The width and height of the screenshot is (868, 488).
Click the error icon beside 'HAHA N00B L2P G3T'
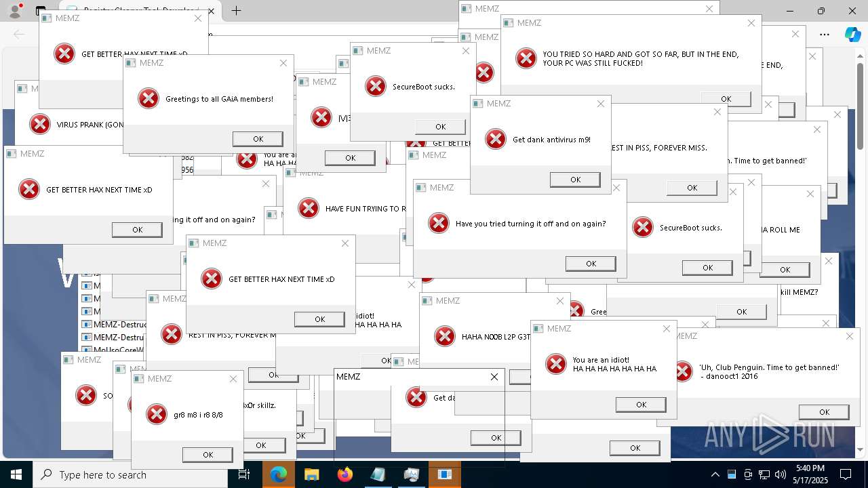pyautogui.click(x=445, y=336)
